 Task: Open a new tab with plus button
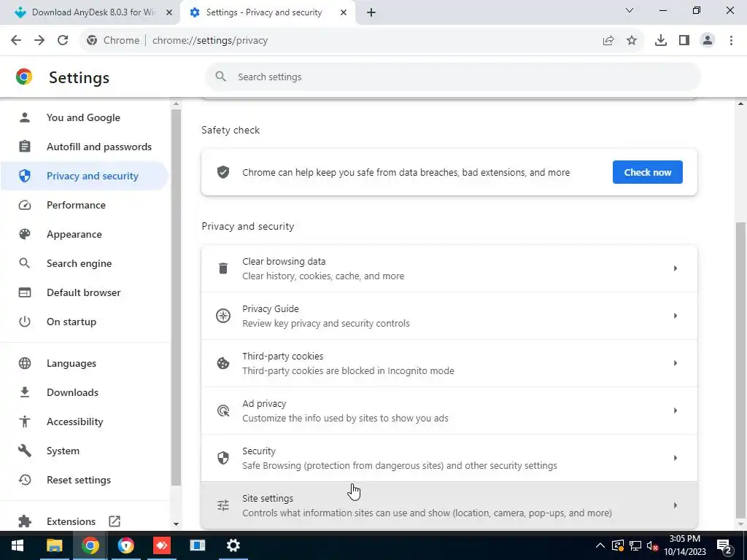(371, 13)
